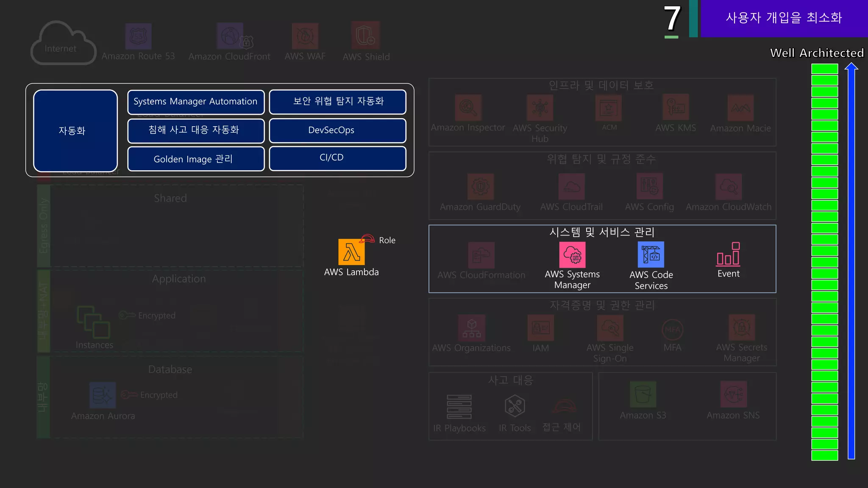
Task: Click the AWS Lambda icon
Action: pyautogui.click(x=351, y=252)
